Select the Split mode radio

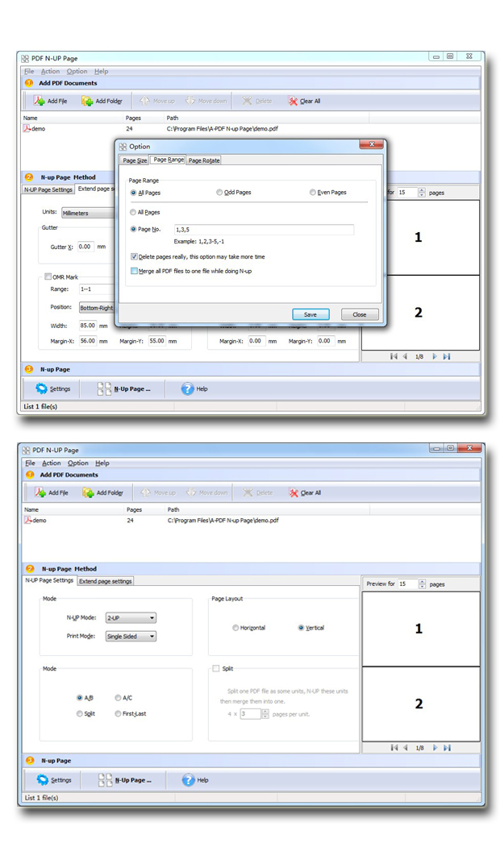click(80, 714)
